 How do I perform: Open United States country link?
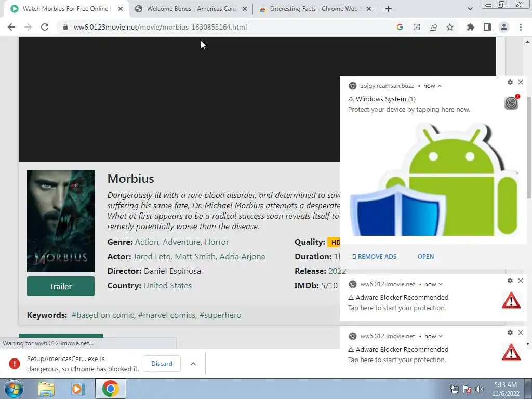[x=168, y=286]
